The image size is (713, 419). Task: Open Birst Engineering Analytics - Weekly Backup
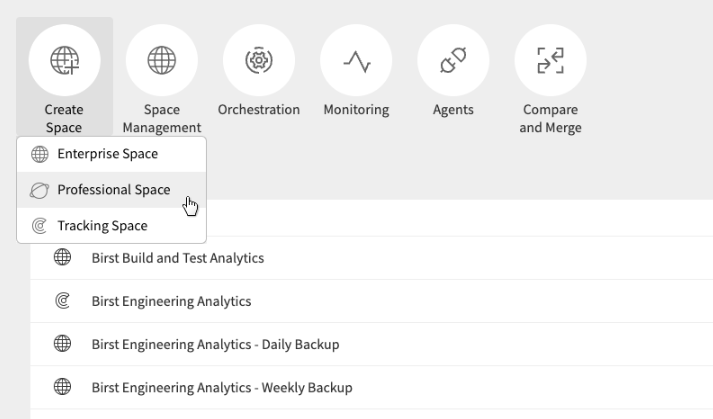click(x=221, y=387)
